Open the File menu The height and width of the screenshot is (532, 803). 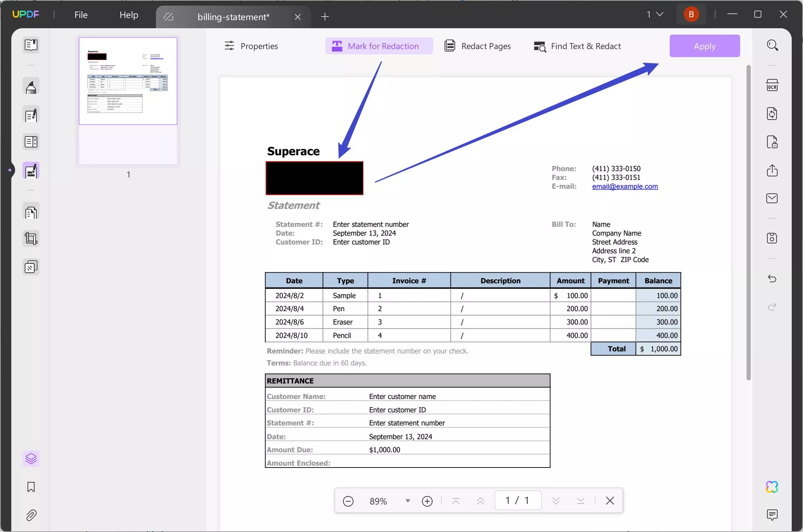pos(81,14)
